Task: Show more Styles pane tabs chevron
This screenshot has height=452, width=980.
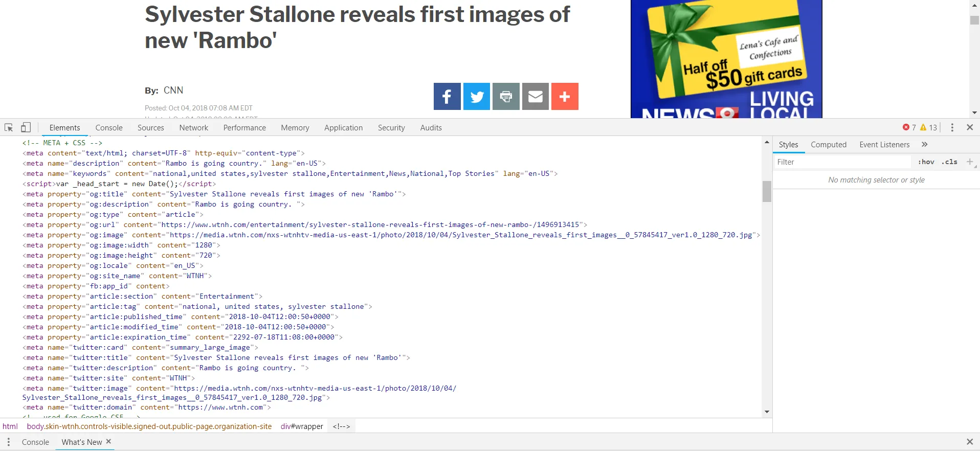Action: [x=925, y=145]
